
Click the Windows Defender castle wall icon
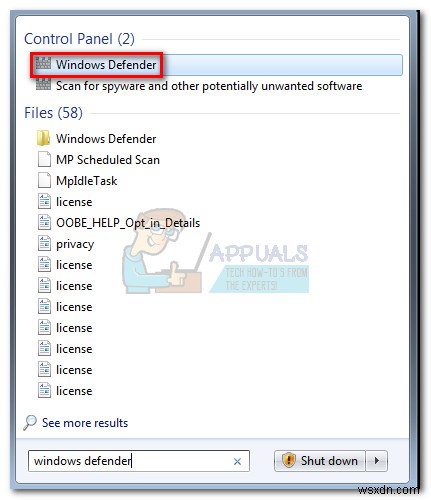[44, 64]
